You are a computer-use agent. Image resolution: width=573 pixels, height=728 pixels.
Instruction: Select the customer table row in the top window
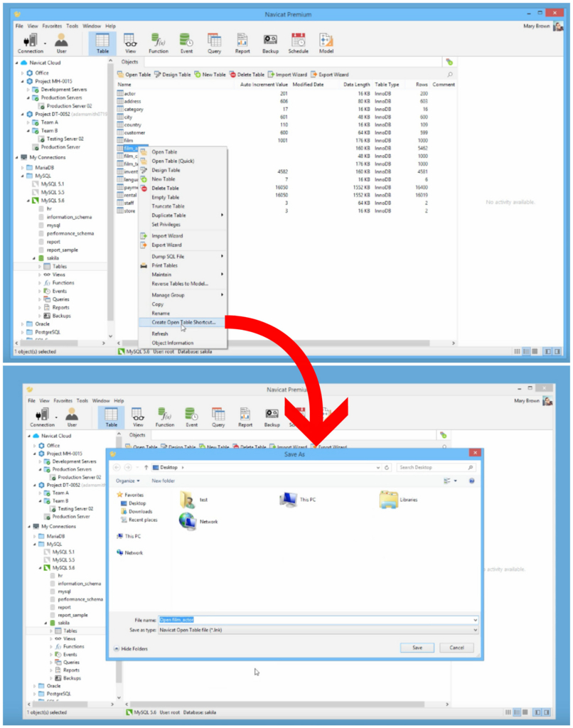point(286,132)
